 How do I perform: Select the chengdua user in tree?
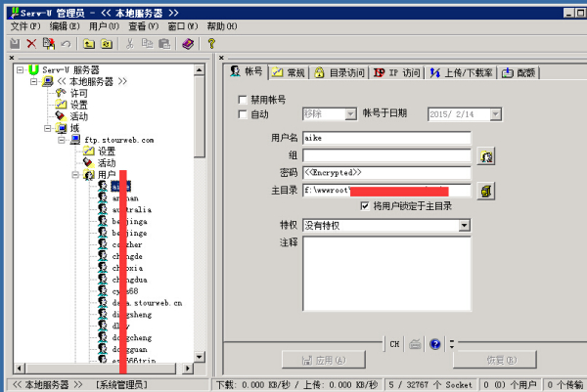click(129, 280)
